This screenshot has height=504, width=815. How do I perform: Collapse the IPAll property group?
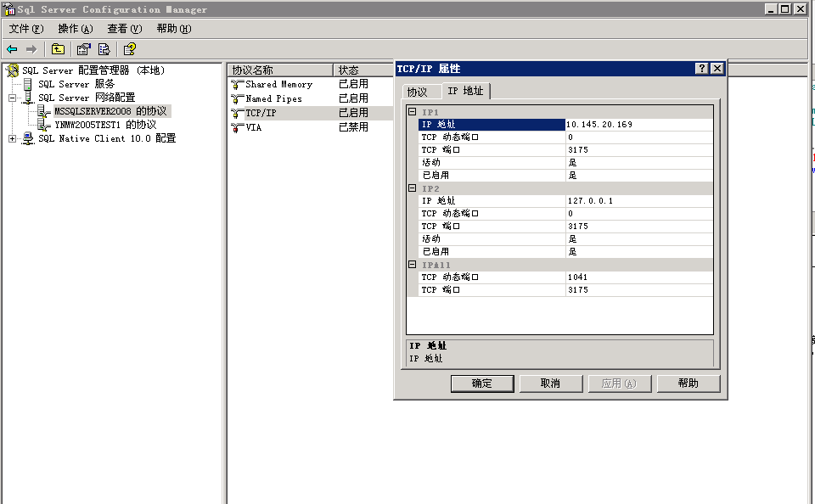413,265
